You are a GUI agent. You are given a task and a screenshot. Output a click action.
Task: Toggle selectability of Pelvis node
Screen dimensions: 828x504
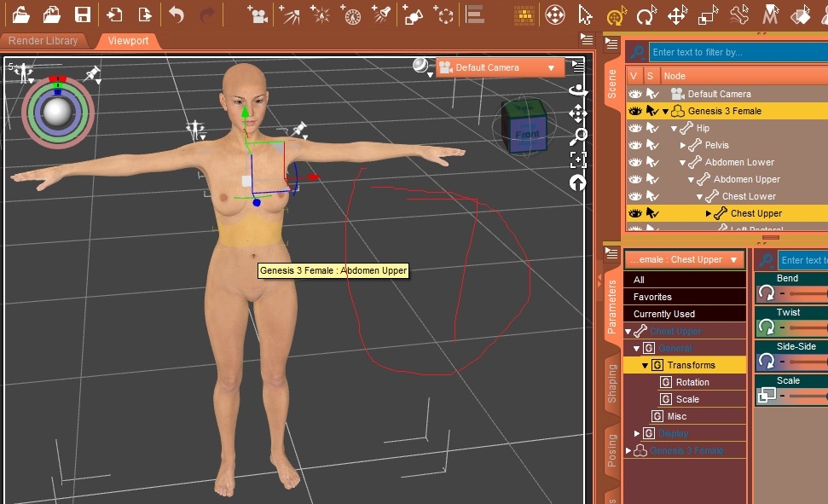[x=651, y=145]
